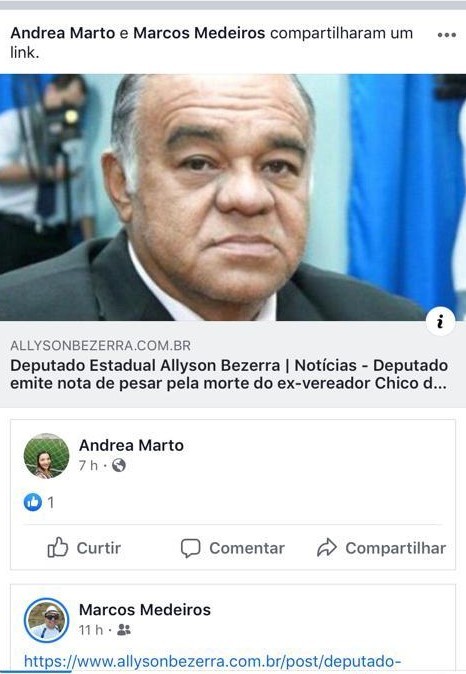Click ALLYSONBEZERRA.COM.BR domain label
This screenshot has width=466, height=674.
point(101,346)
